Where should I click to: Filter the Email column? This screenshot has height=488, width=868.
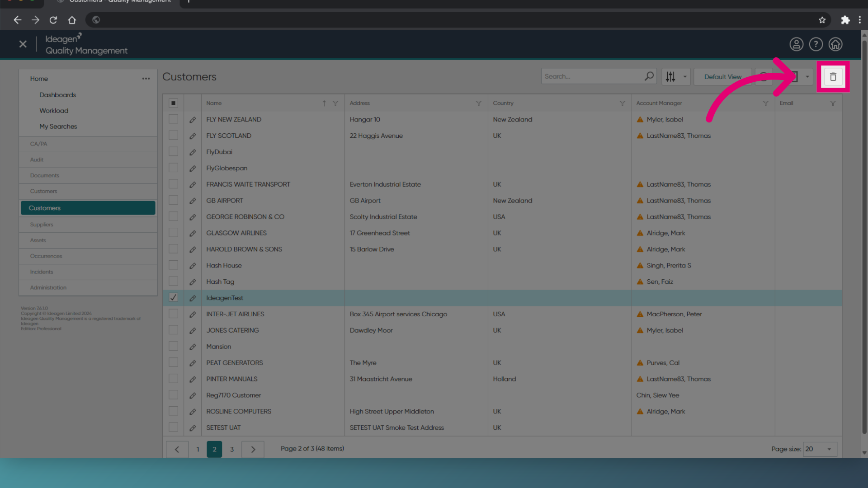click(833, 103)
